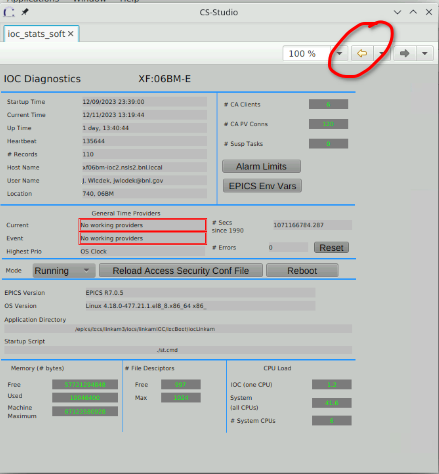Select the ioc_stats_soft tab

point(36,34)
